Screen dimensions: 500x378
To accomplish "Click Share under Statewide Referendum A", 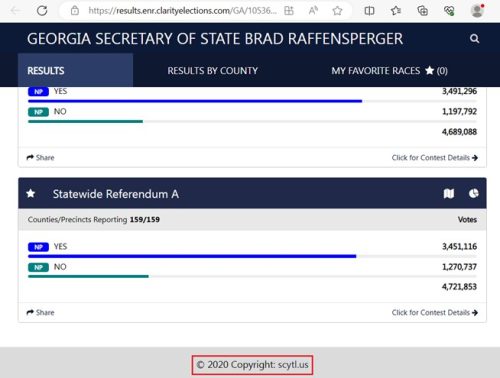I will (x=40, y=312).
